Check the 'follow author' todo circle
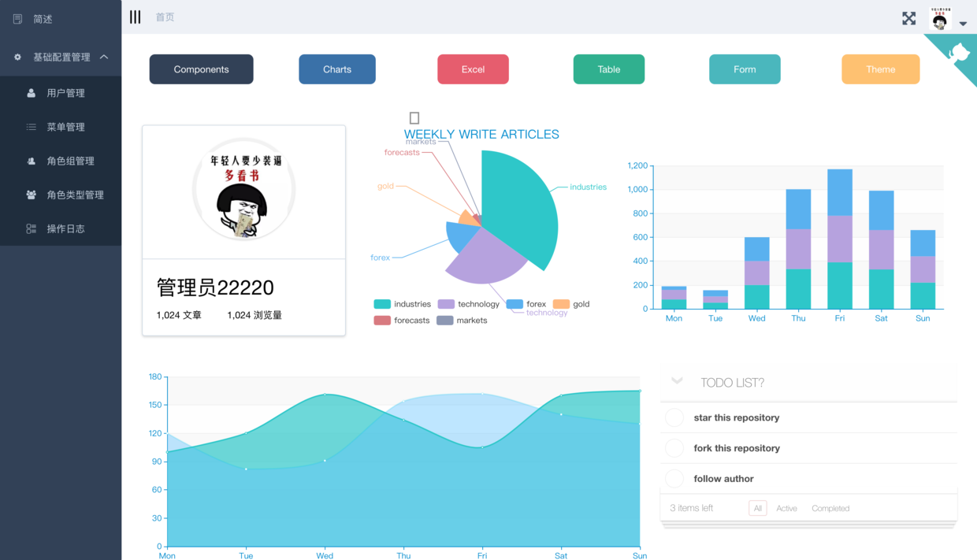The height and width of the screenshot is (560, 977). (674, 478)
